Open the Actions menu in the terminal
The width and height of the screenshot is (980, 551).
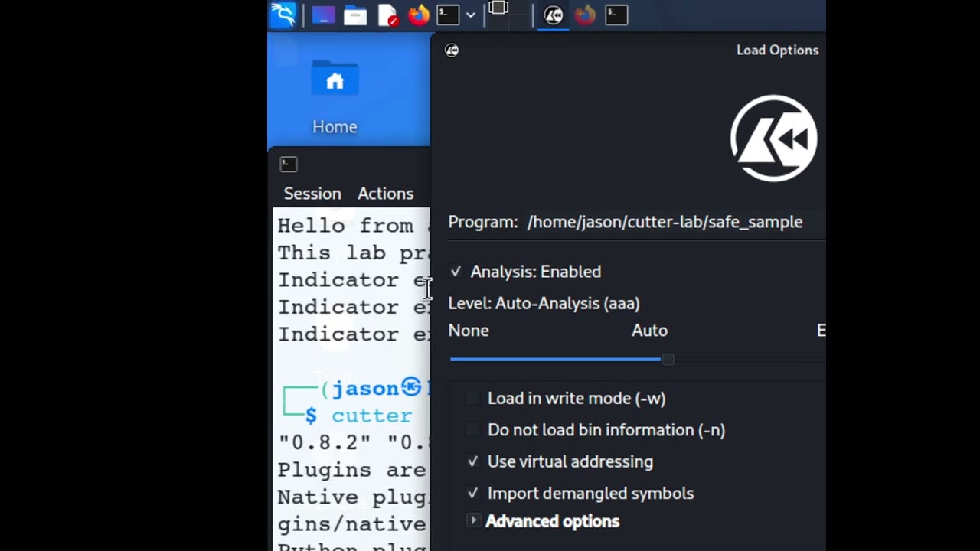[x=385, y=194]
